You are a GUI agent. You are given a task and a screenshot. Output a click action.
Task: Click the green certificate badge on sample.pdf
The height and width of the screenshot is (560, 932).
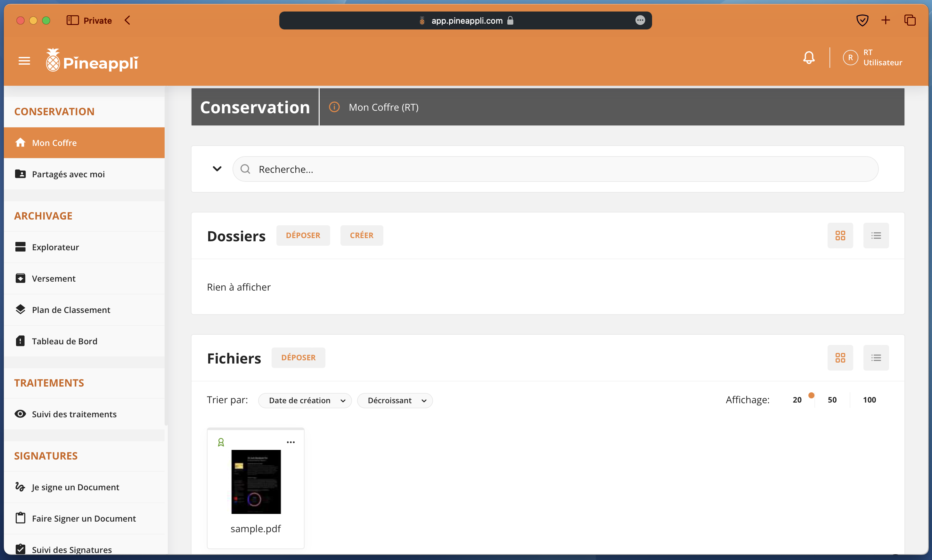tap(221, 442)
